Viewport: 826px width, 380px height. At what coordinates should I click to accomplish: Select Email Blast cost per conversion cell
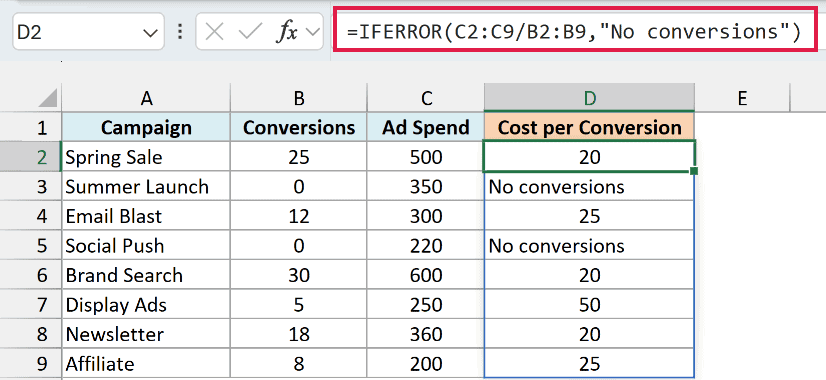click(x=589, y=216)
